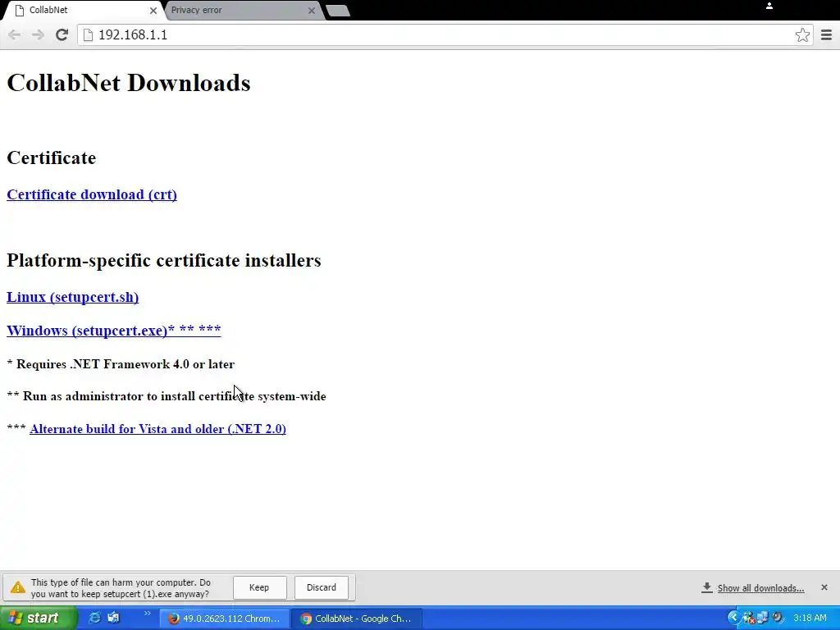This screenshot has width=840, height=630.
Task: Discard the setupcert (1).exe download
Action: click(322, 587)
